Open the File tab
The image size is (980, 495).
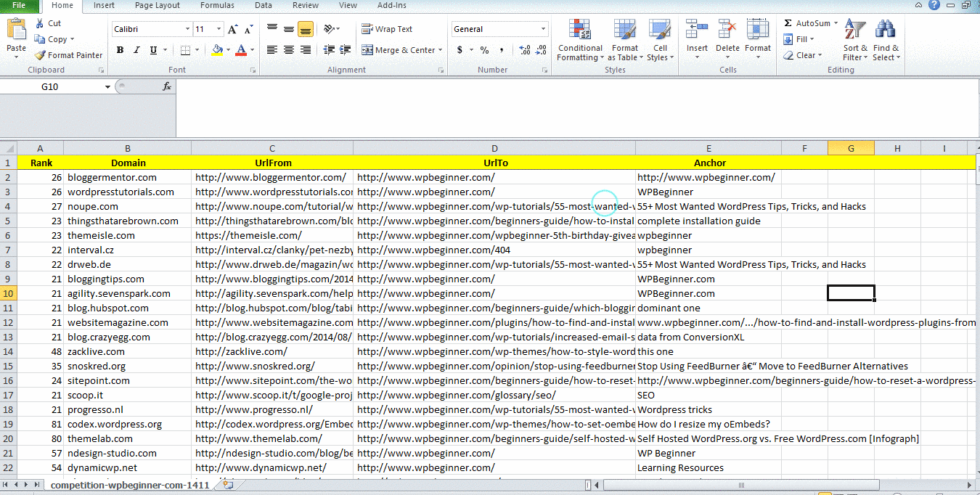[20, 5]
